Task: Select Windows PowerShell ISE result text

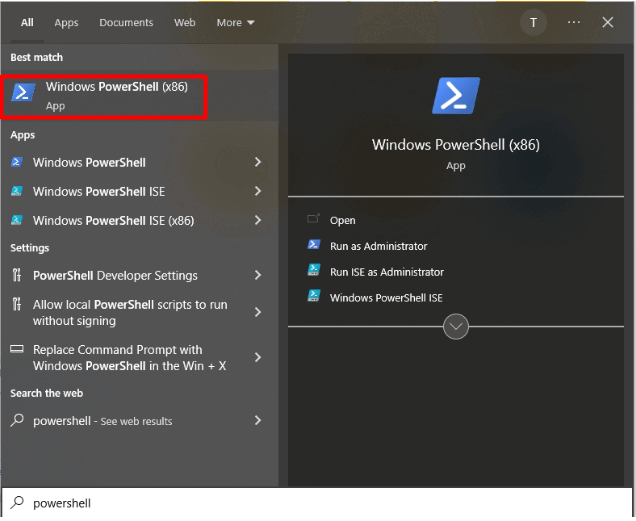Action: [x=99, y=192]
